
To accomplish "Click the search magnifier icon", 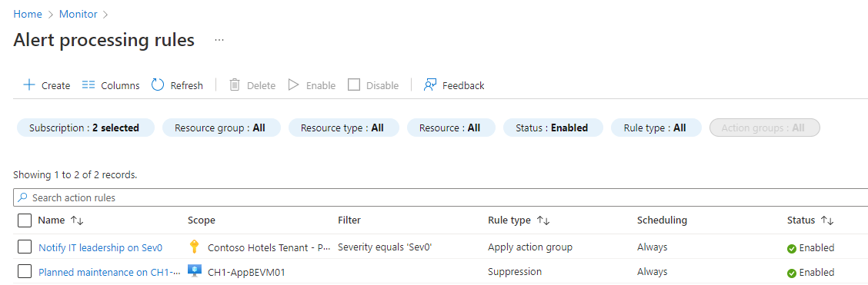I will pos(22,197).
